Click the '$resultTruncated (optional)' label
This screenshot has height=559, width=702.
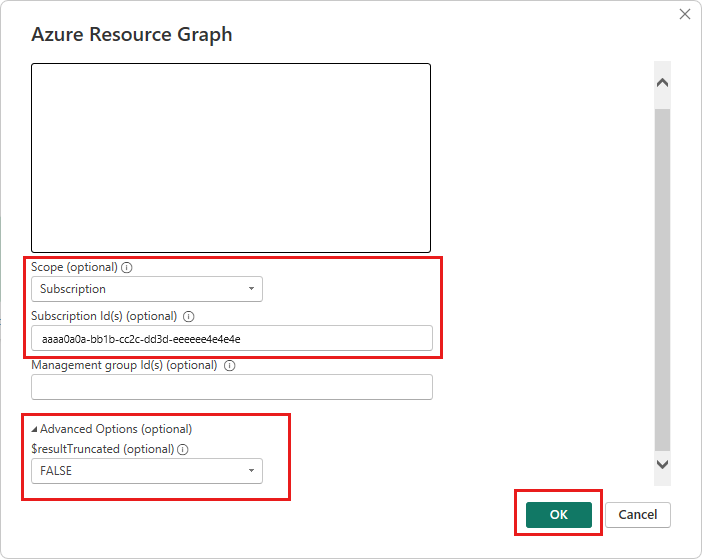click(103, 449)
